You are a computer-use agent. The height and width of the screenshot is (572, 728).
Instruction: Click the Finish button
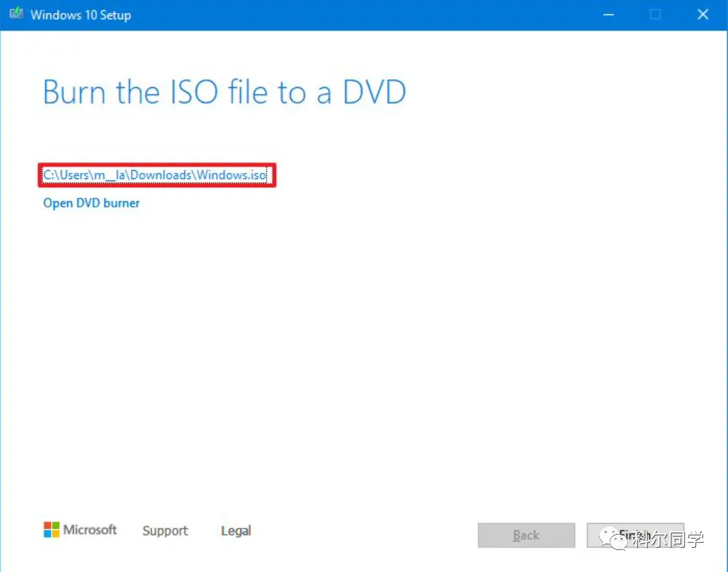[x=635, y=535]
